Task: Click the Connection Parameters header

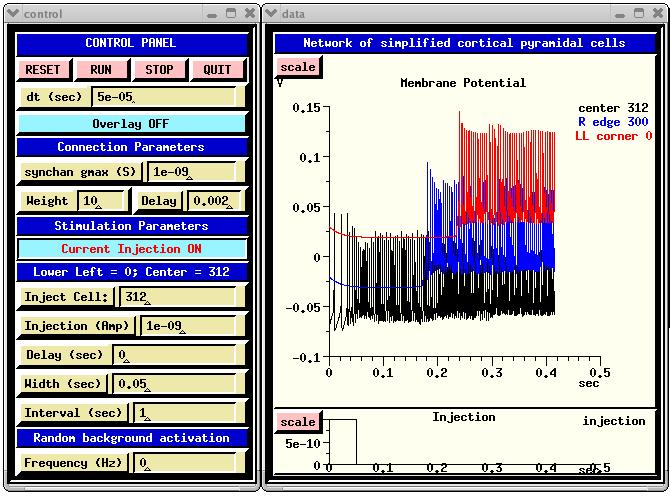Action: coord(132,147)
